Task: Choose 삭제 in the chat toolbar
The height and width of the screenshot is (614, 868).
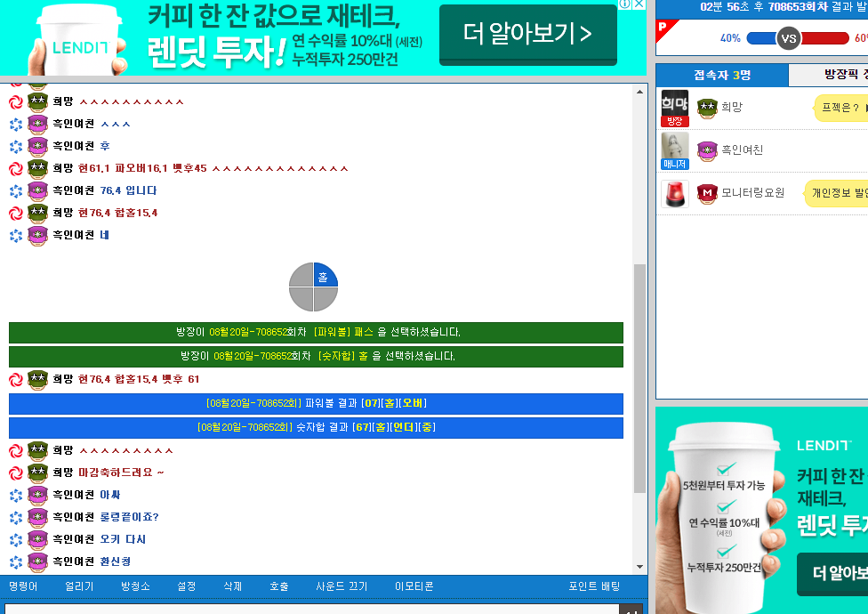Action: (x=232, y=586)
